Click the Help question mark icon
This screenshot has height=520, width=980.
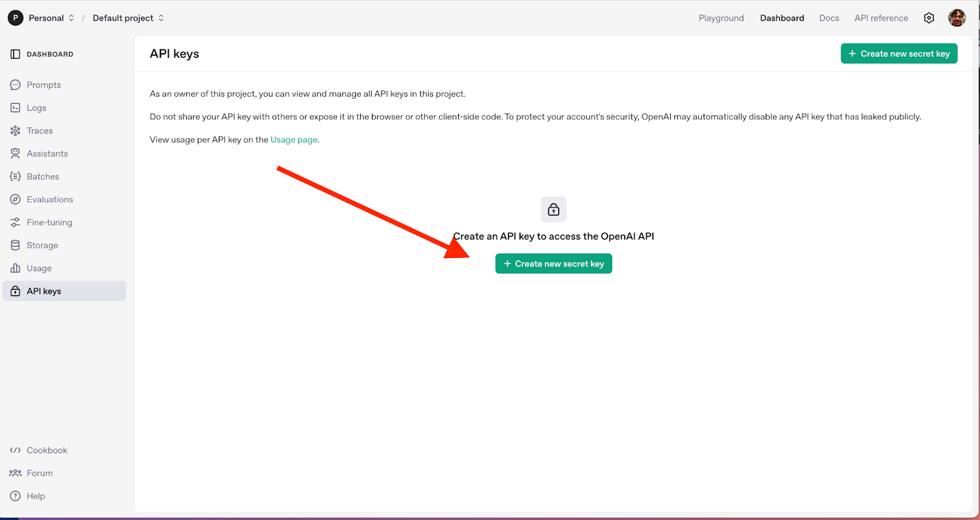15,496
